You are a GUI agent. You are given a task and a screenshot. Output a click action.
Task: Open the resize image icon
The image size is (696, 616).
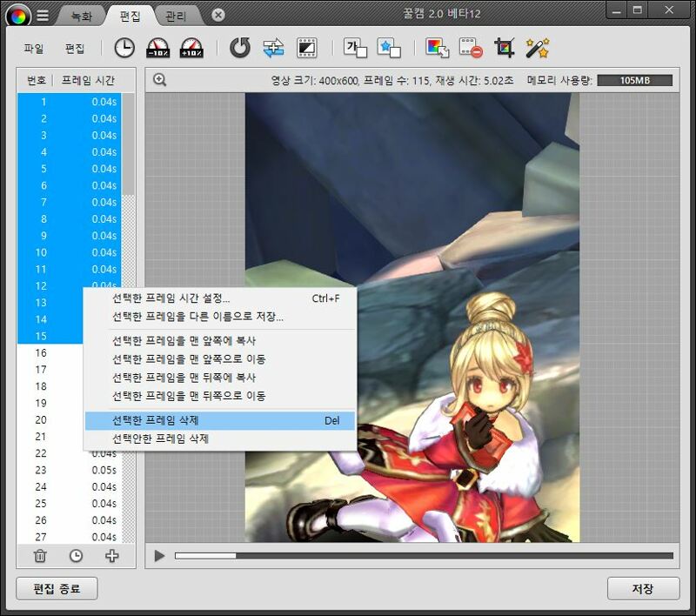click(438, 48)
